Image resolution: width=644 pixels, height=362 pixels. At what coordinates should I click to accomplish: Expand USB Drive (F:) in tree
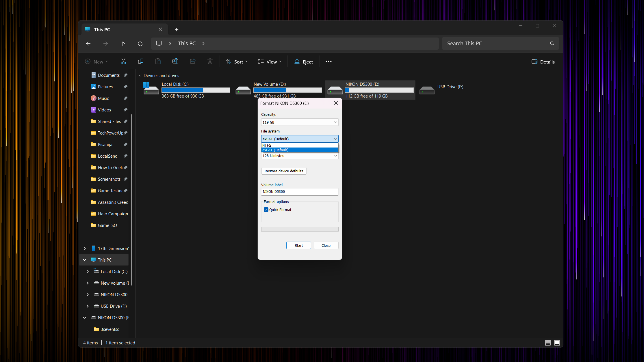[88, 306]
